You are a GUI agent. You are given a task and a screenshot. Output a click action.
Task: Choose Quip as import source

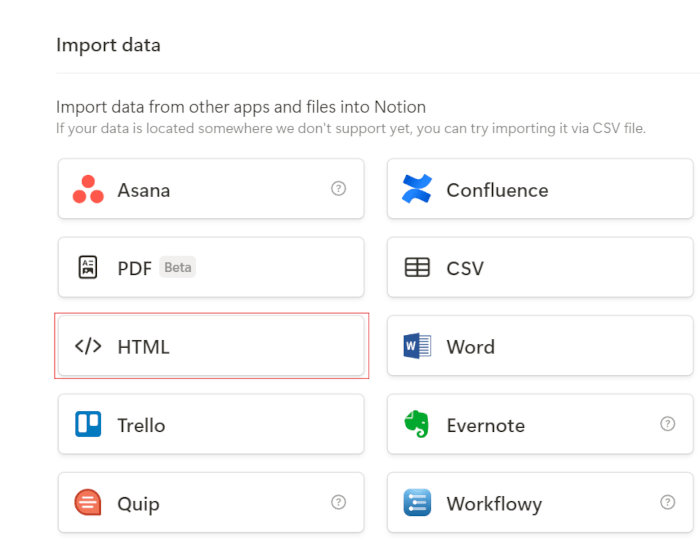[211, 503]
